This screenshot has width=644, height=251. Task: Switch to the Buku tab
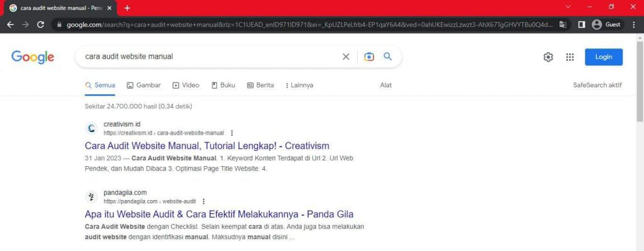pyautogui.click(x=223, y=86)
